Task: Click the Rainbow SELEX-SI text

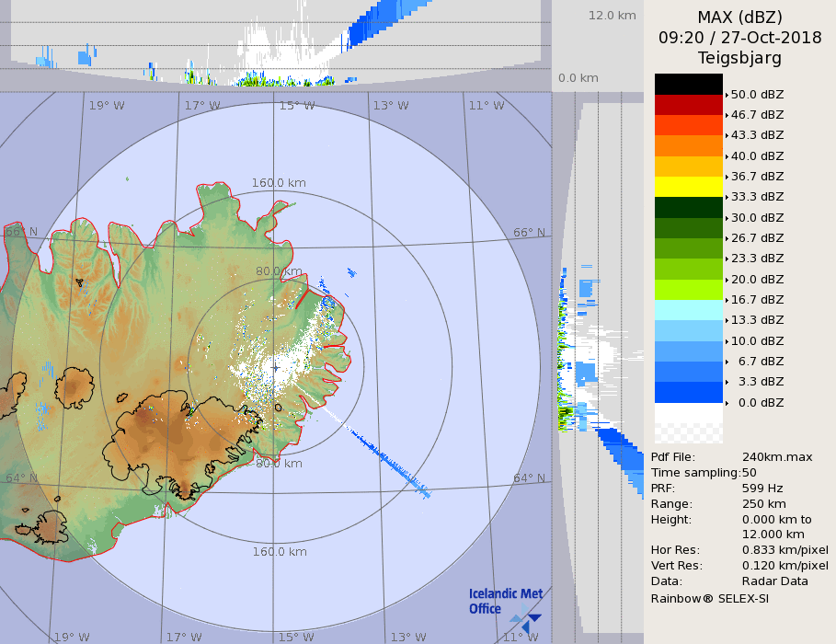Action: (710, 598)
